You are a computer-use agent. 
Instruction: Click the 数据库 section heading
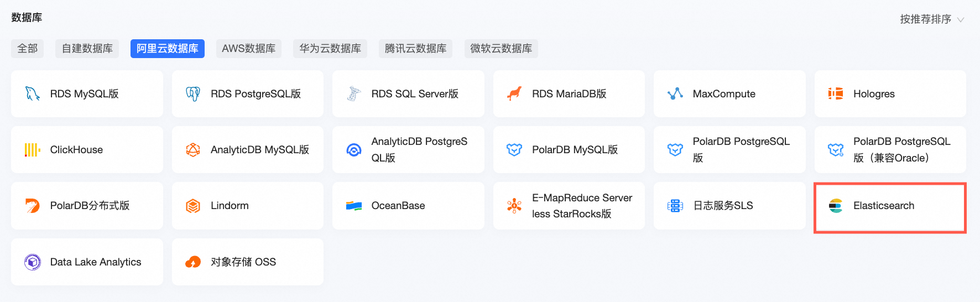pyautogui.click(x=27, y=18)
